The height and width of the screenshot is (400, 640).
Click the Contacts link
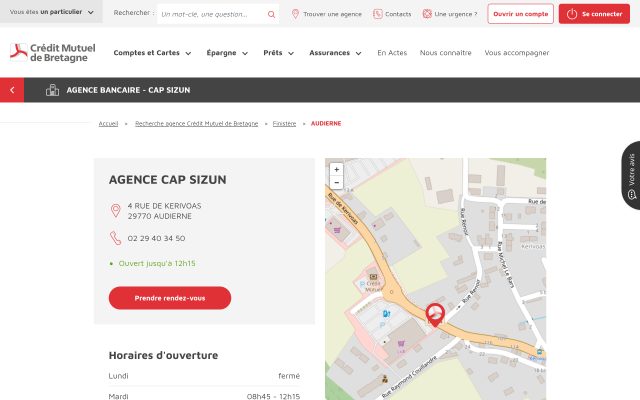(392, 14)
